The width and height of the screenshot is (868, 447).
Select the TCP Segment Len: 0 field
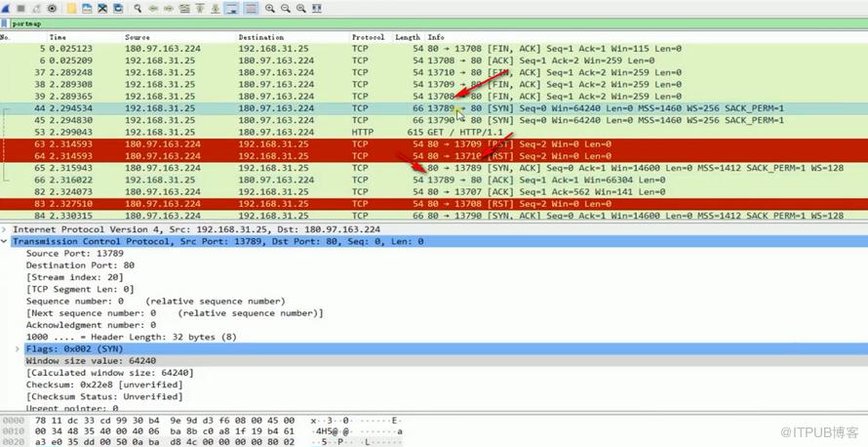tap(80, 289)
